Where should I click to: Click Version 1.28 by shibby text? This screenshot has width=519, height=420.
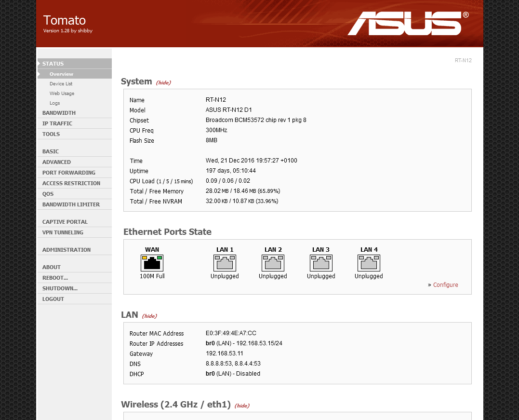[68, 31]
